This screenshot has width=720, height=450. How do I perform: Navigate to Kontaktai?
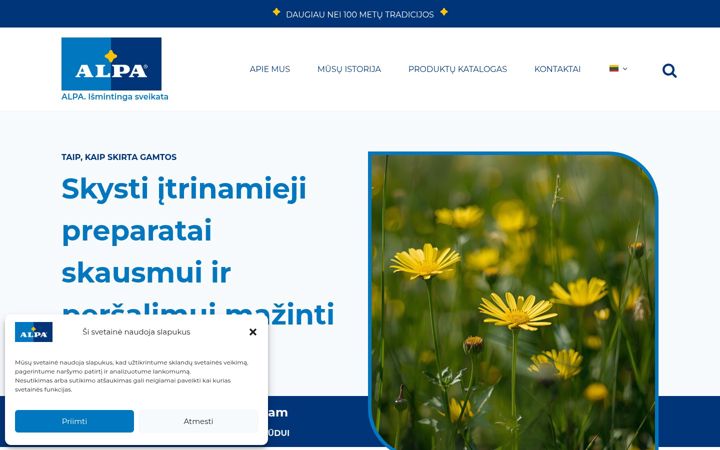click(x=557, y=69)
